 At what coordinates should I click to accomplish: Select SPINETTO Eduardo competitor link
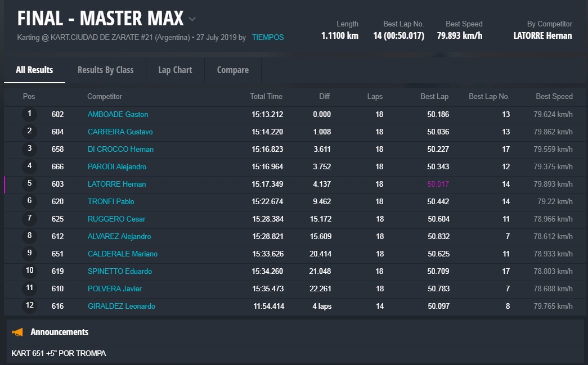(119, 271)
